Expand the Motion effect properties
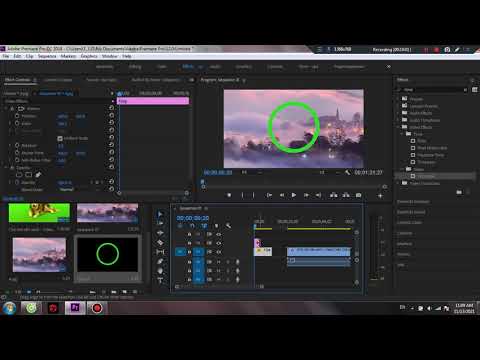Viewport: 480px width, 360px height. click(6, 109)
